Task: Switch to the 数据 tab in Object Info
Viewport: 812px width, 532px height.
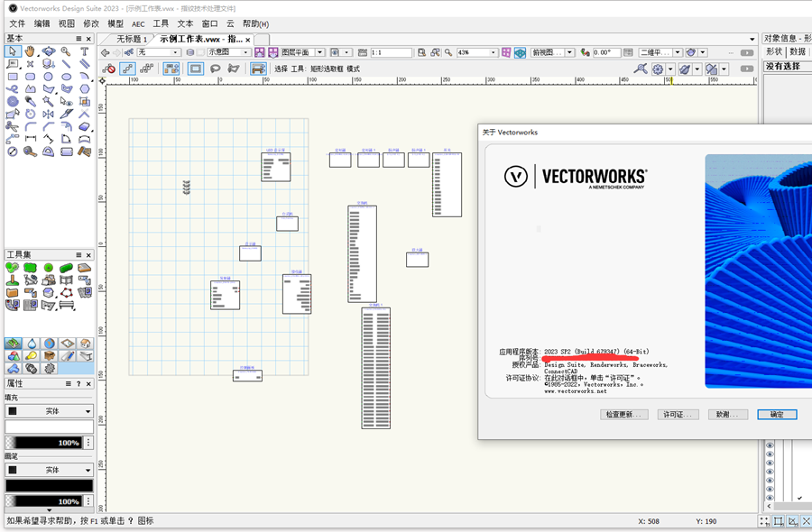Action: coord(798,51)
